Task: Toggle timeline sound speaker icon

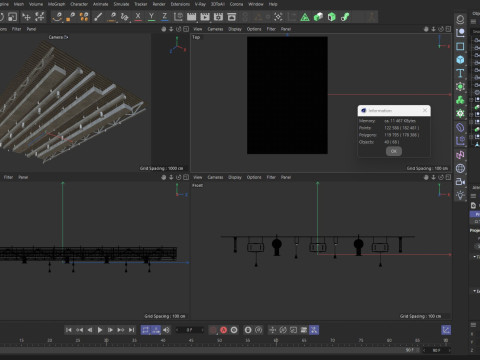Action: point(166,330)
